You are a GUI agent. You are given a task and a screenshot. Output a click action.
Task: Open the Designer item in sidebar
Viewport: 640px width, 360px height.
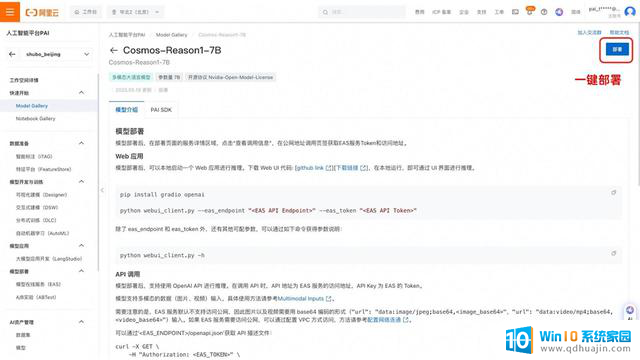pos(41,195)
